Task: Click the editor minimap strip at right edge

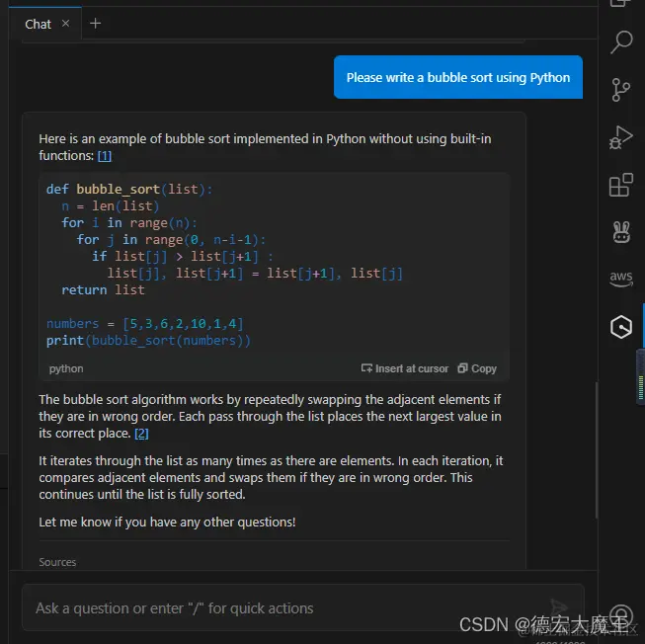Action: (640, 377)
